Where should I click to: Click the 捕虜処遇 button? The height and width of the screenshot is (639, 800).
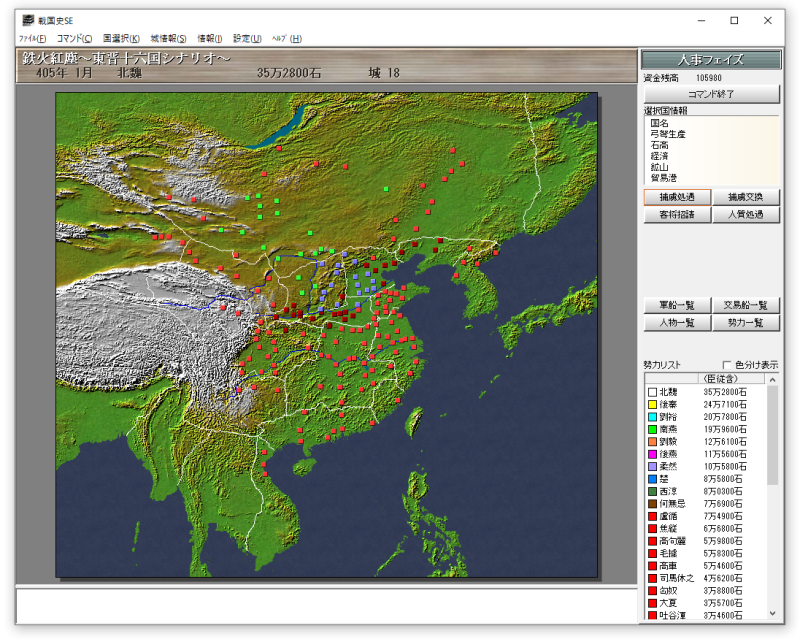point(677,198)
